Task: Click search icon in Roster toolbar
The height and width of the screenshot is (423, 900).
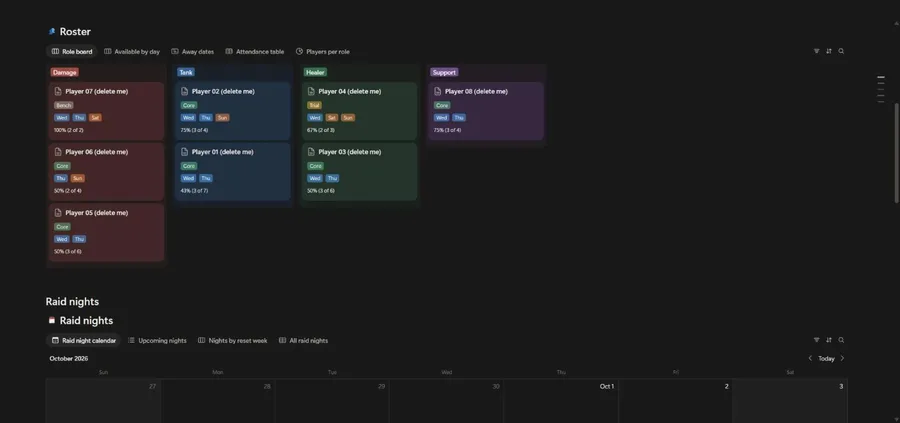Action: coord(841,51)
